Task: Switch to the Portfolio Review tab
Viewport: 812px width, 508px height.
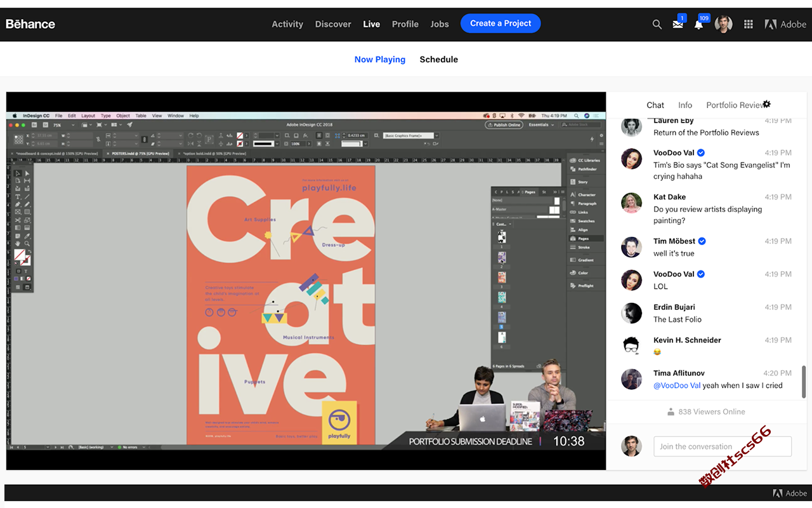Action: [x=735, y=105]
